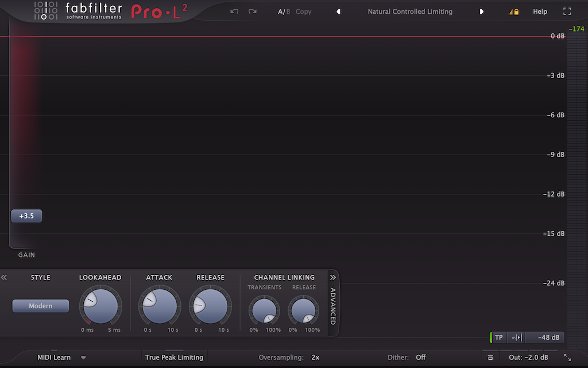Image resolution: width=588 pixels, height=368 pixels.
Task: Open the Natural Controlled Limiting preset menu
Action: tap(410, 11)
